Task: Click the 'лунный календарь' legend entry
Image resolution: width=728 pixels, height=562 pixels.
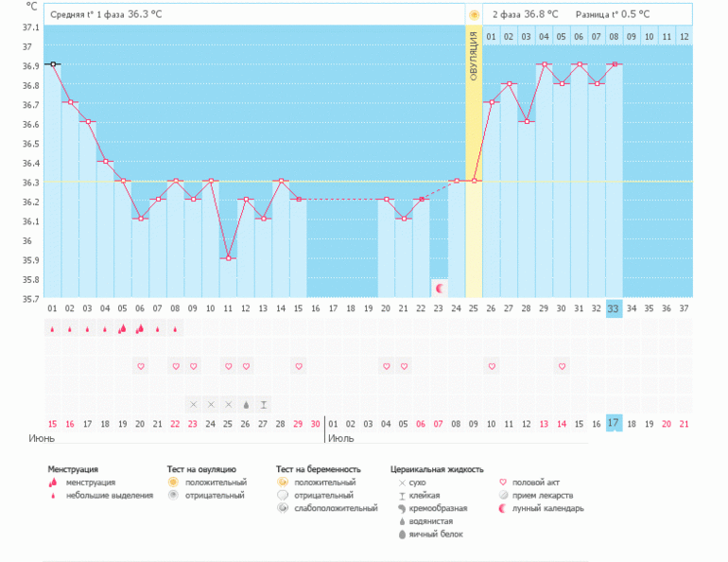Action: 547,508
